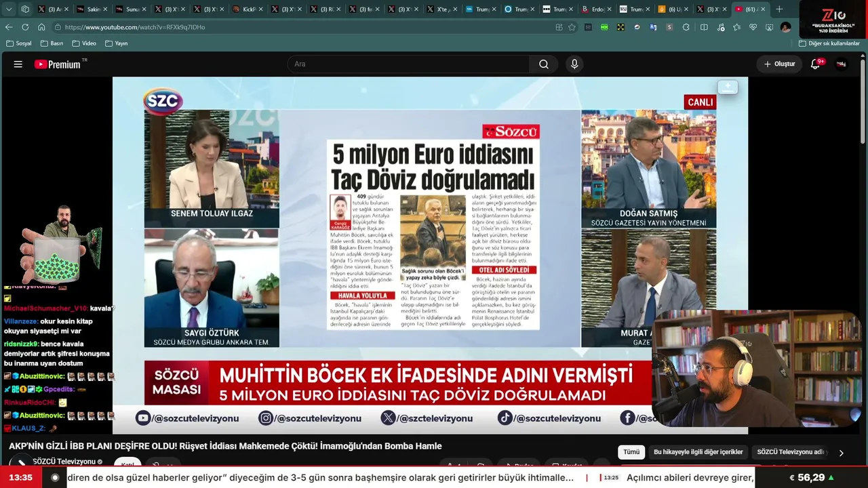Image resolution: width=868 pixels, height=488 pixels.
Task: Select the Bu hikayeyle ilgili diğer içerikler chip
Action: [698, 452]
